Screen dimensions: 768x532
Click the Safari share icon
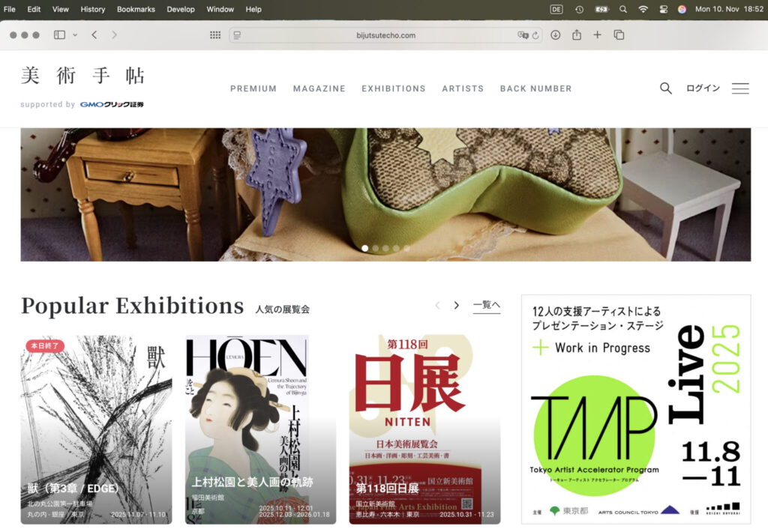[576, 34]
